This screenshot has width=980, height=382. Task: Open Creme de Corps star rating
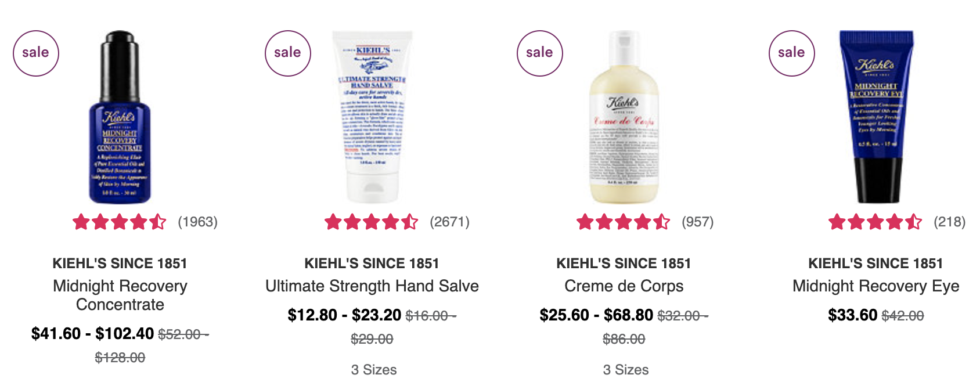[624, 222]
